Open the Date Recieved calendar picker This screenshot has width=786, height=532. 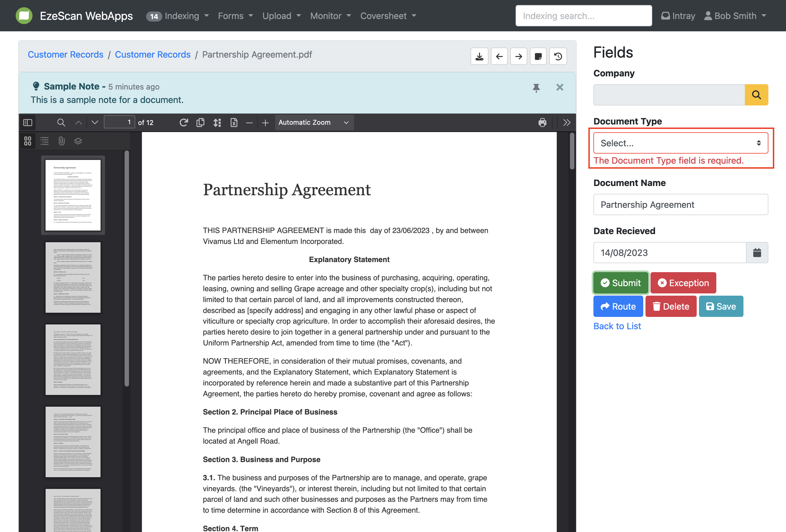tap(757, 253)
